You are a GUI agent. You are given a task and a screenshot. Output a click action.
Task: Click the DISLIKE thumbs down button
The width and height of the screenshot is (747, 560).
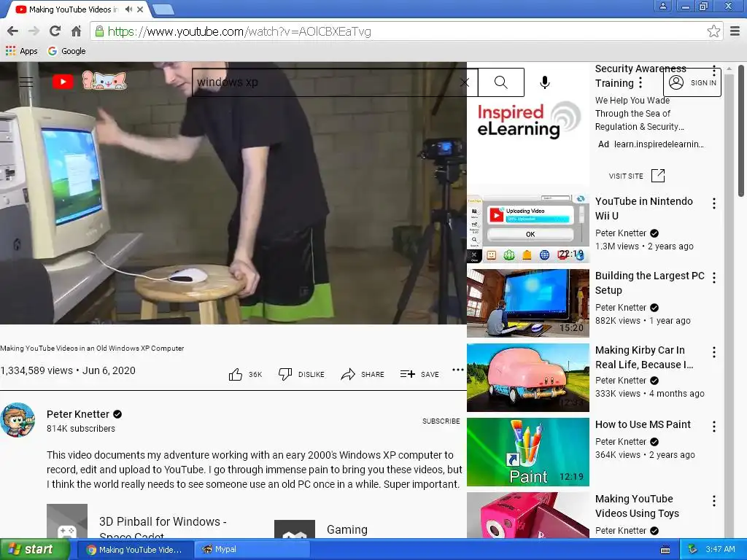301,374
